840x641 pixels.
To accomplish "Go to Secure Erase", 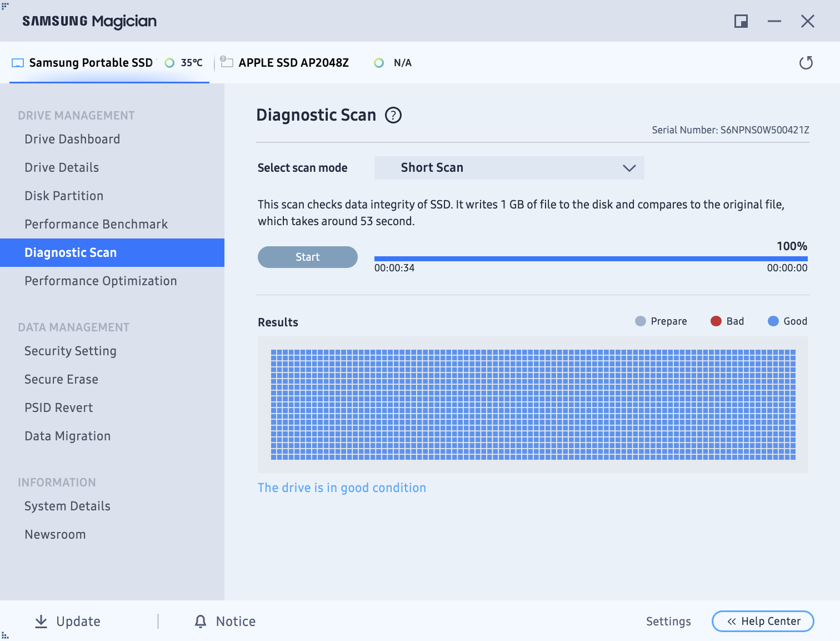I will click(112, 379).
